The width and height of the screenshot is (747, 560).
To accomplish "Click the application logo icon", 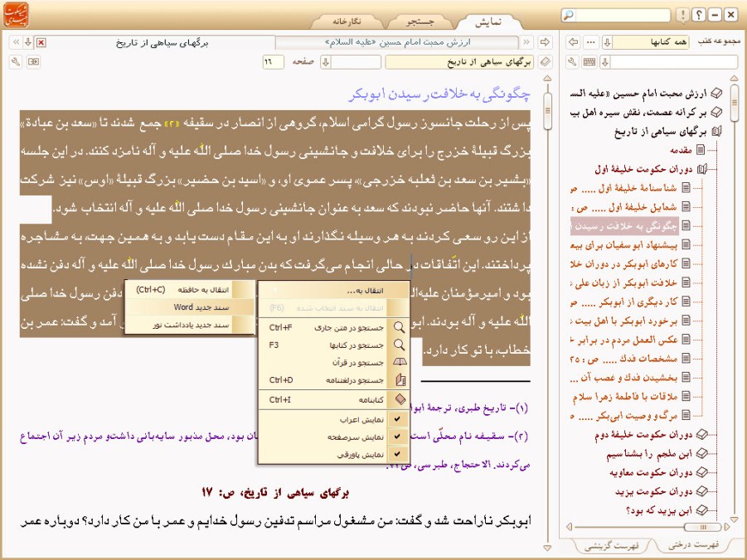I will coord(16,15).
